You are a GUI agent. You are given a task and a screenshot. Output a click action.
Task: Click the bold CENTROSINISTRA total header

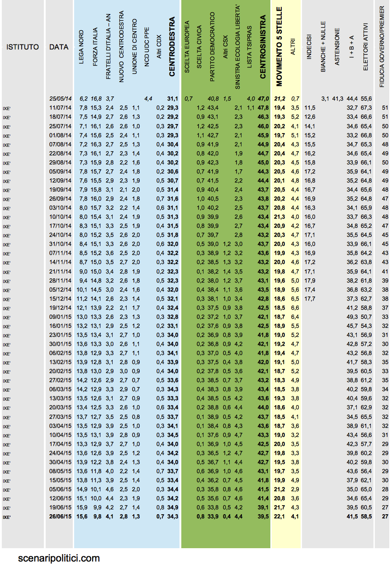click(263, 47)
